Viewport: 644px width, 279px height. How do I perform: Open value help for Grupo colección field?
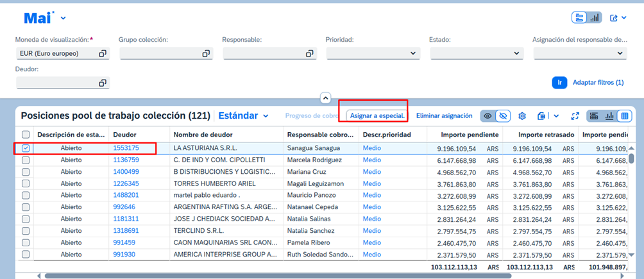coord(206,54)
